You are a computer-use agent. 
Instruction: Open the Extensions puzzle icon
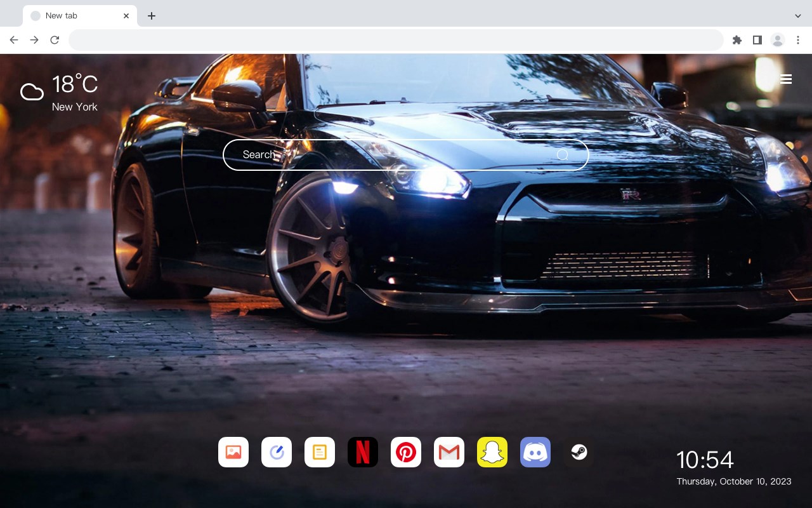tap(737, 40)
